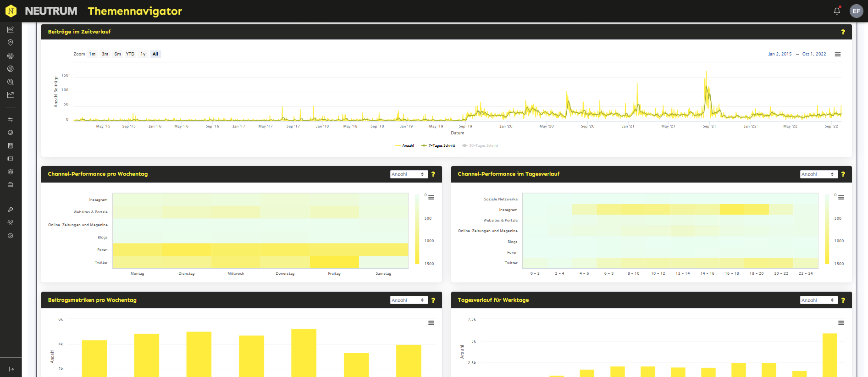868x377 pixels.
Task: Click the swap arrows sidebar icon
Action: click(x=11, y=120)
